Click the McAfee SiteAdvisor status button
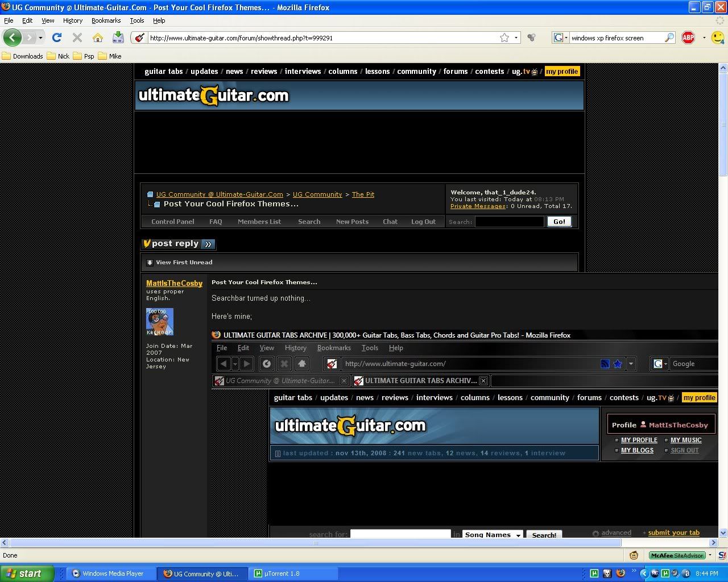This screenshot has width=728, height=582. 677,555
